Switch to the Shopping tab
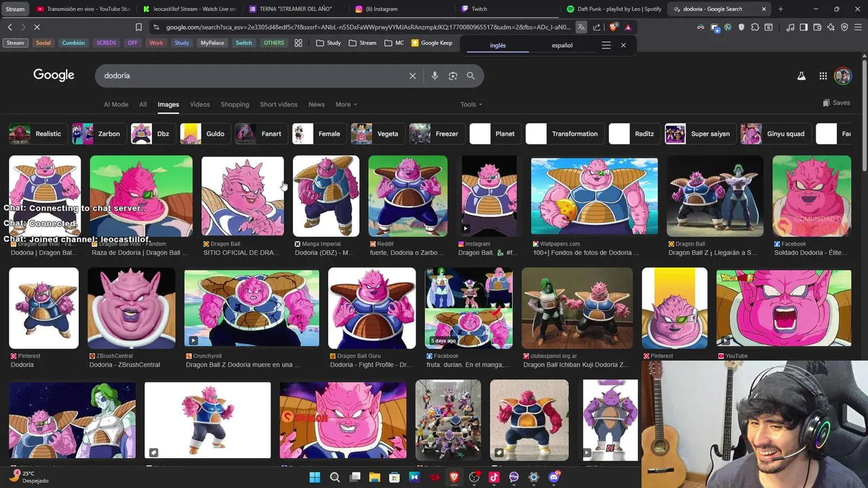 [x=235, y=104]
